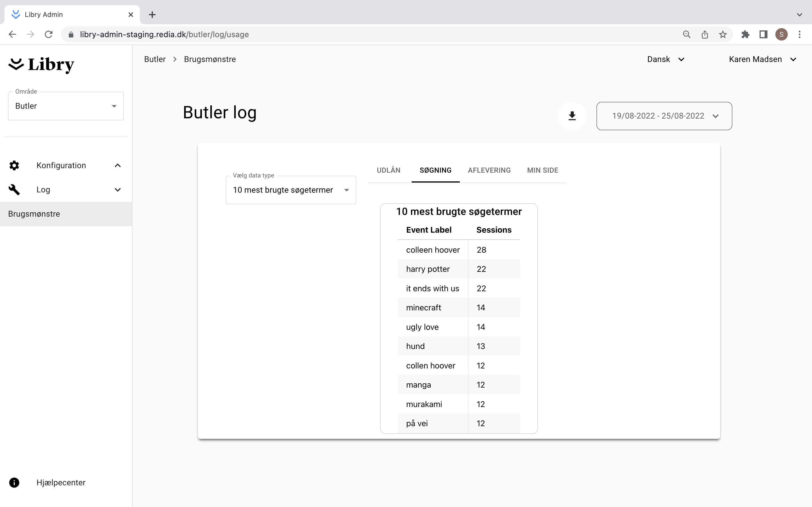The width and height of the screenshot is (812, 507).
Task: Switch to the AFLEVERING tab
Action: 489,170
